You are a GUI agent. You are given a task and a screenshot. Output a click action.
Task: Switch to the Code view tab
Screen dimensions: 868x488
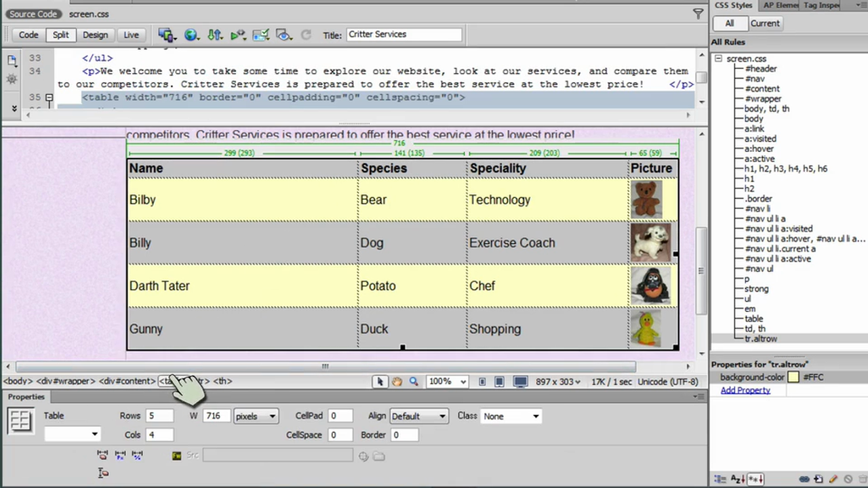tap(28, 35)
